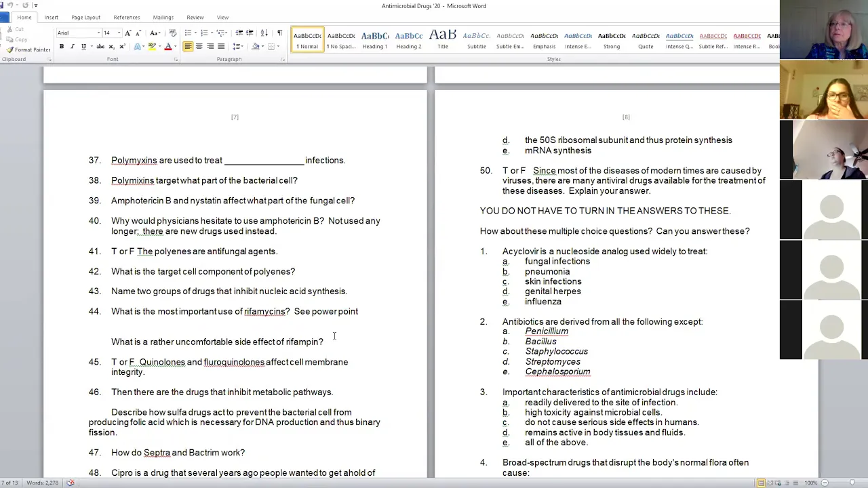
Task: Expand the Clipboard dialog launcher
Action: [50, 60]
